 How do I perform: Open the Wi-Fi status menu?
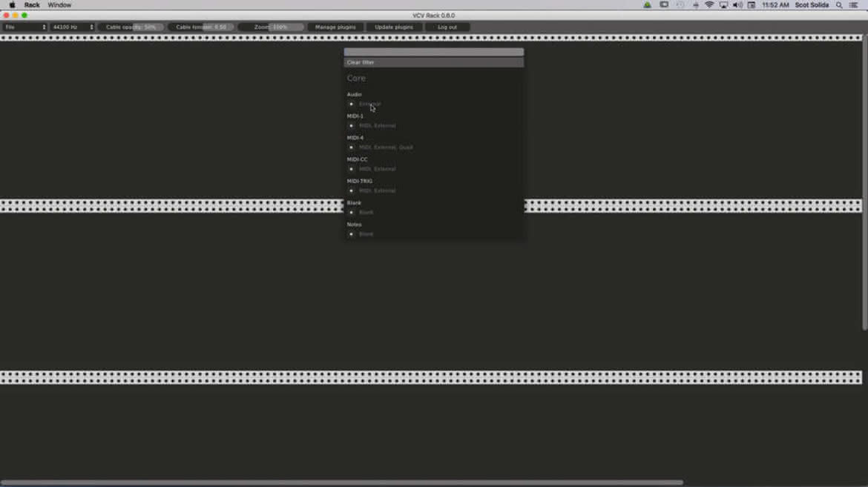[709, 5]
